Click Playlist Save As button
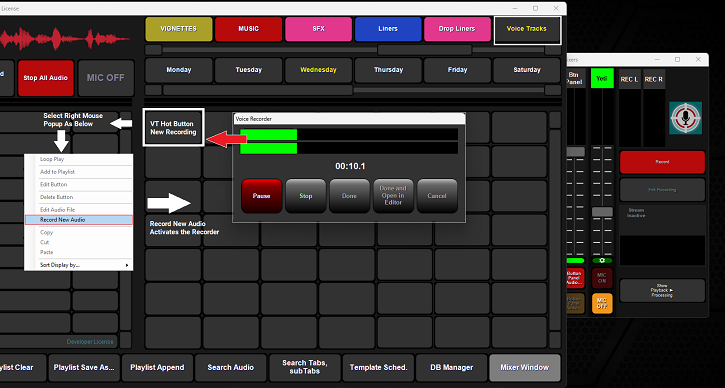Screen dimensions: 725x388 click(84, 368)
